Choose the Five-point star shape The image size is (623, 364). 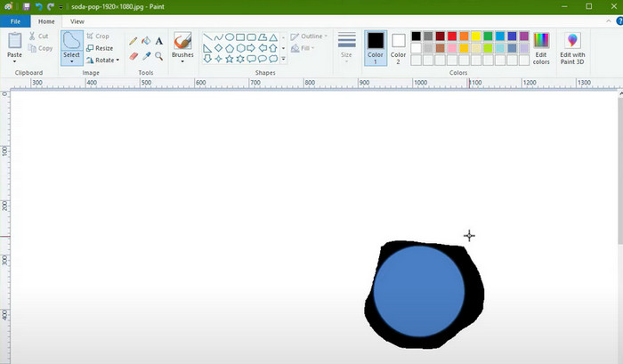click(x=230, y=59)
